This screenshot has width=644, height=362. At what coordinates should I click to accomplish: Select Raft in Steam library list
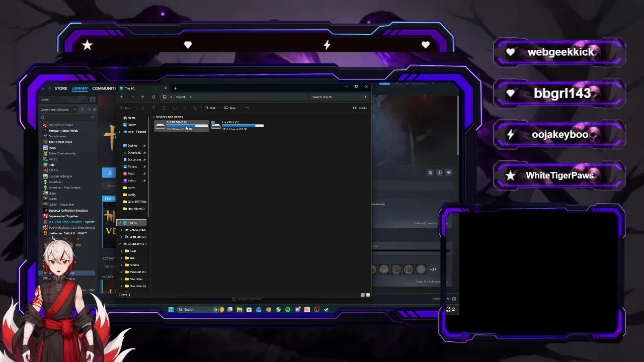(x=51, y=165)
